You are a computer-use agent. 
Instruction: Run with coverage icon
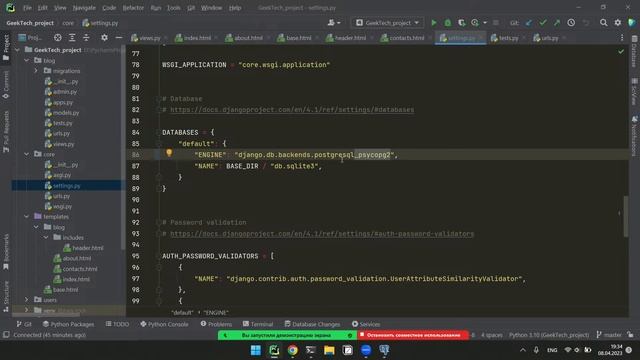click(x=461, y=23)
